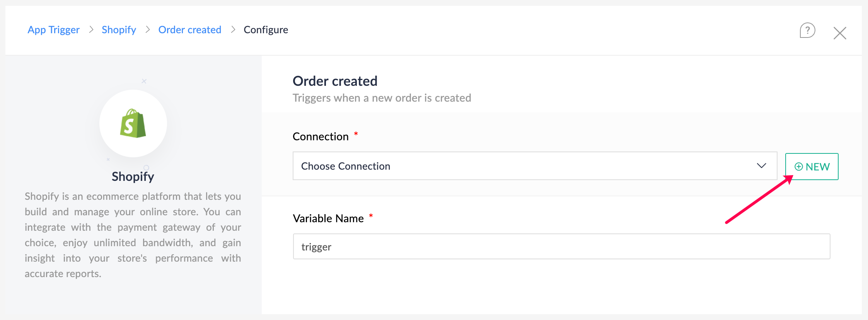Screen dimensions: 868x320
Task: Expand the Connection dropdown arrow
Action: point(761,166)
